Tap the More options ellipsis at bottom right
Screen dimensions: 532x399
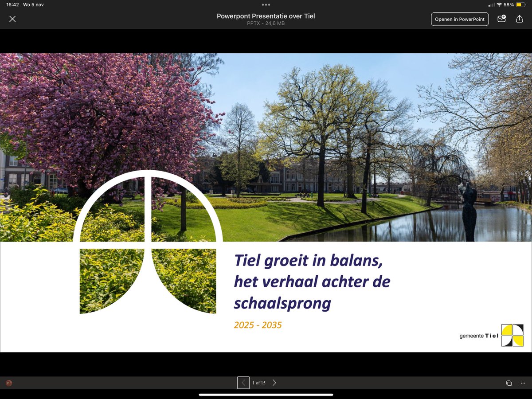click(523, 383)
